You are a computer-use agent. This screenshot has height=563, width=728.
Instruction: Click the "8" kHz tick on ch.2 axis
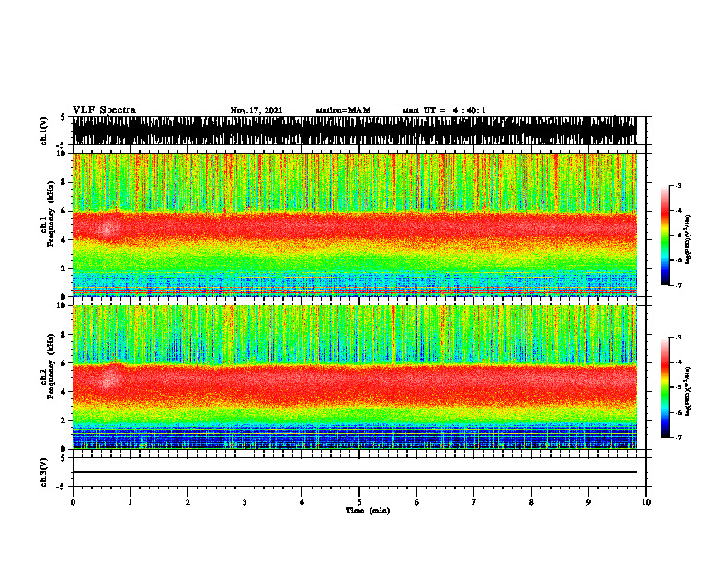tap(64, 335)
